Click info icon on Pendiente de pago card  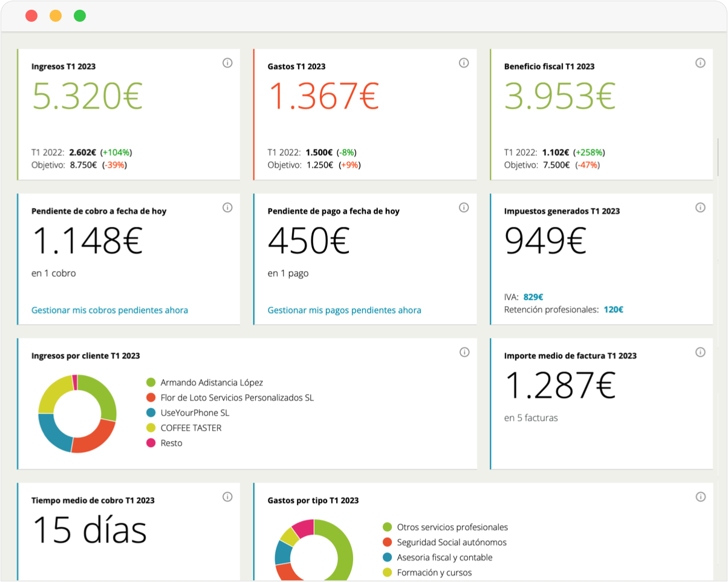tap(464, 208)
